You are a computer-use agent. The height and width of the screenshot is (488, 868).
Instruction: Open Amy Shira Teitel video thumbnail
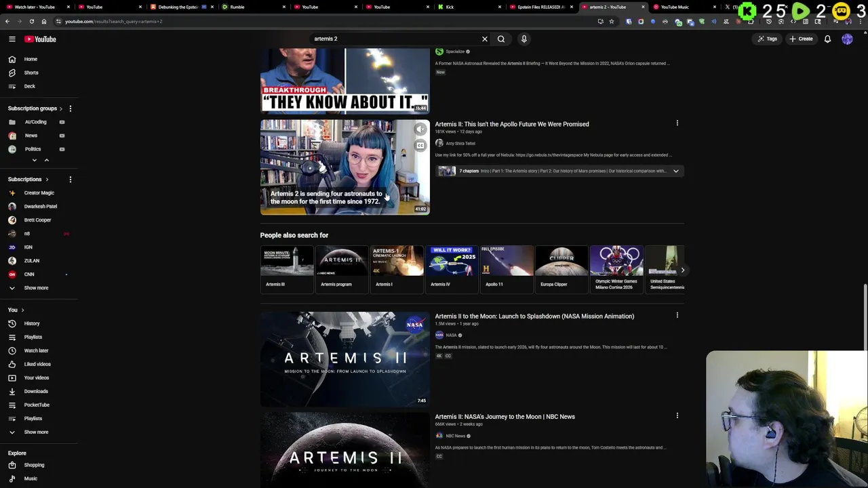(x=344, y=167)
